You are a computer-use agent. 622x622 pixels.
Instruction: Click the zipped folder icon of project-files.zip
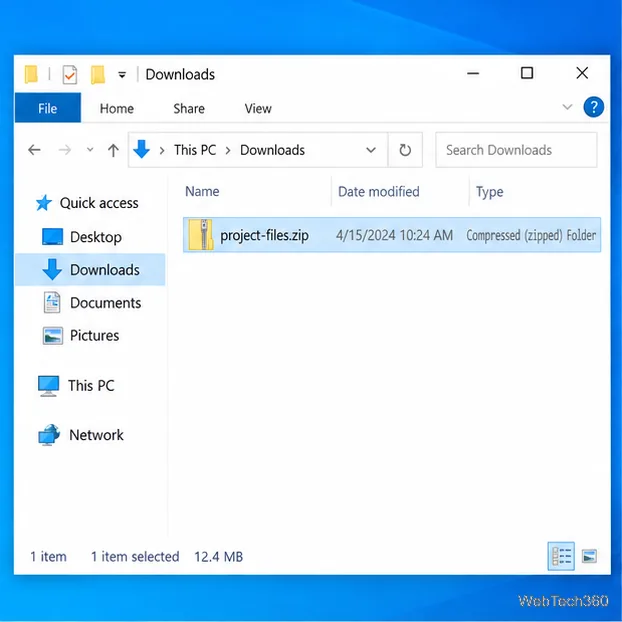[x=201, y=234]
